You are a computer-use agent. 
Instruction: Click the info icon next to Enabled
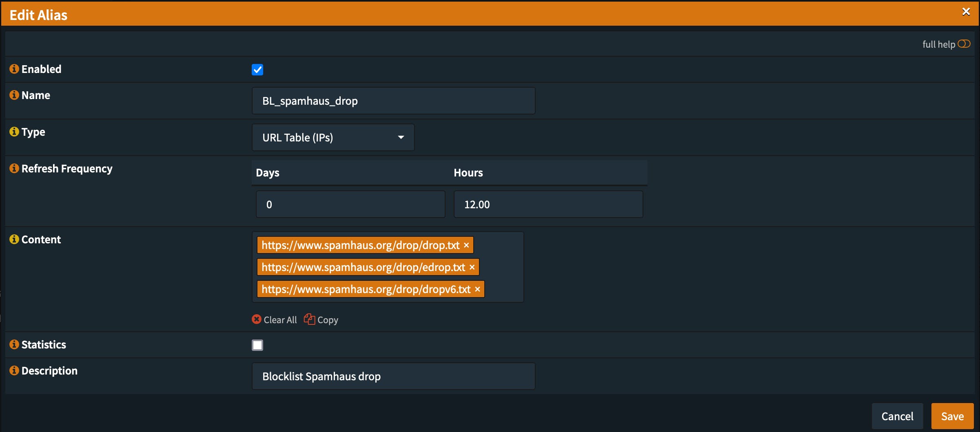click(14, 69)
